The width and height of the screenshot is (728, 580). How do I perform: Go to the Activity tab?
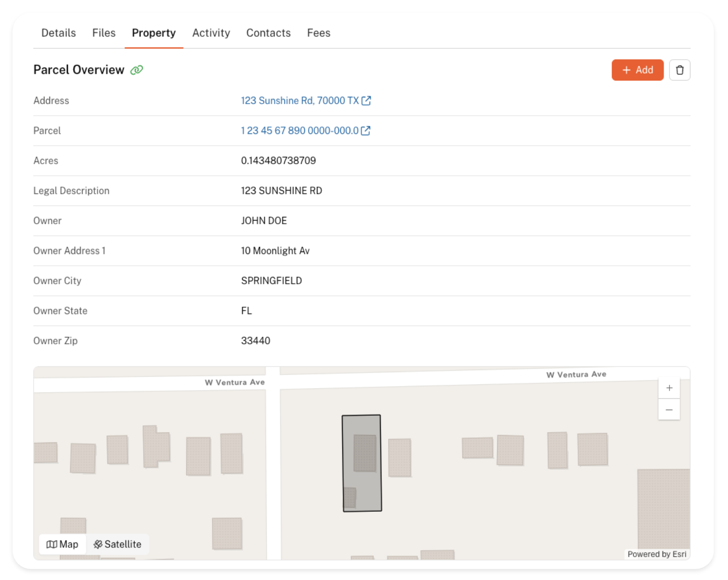click(x=211, y=33)
